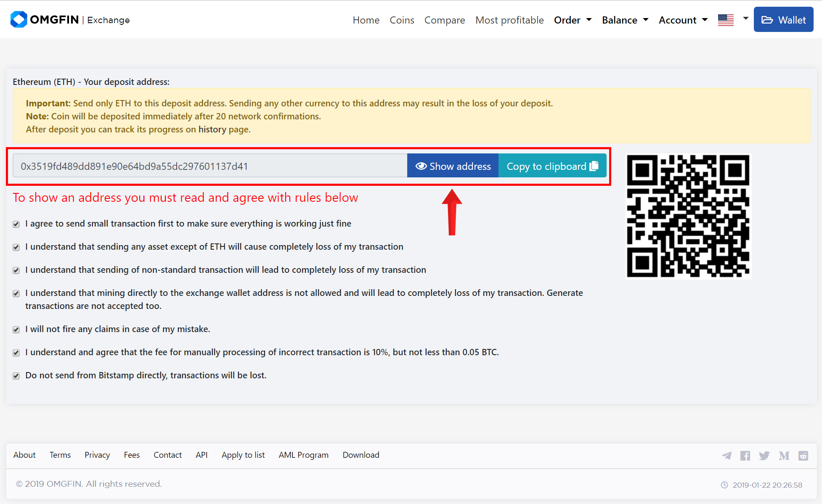Click the OMGFIN hexagon logo icon
The width and height of the screenshot is (822, 504).
(x=19, y=19)
